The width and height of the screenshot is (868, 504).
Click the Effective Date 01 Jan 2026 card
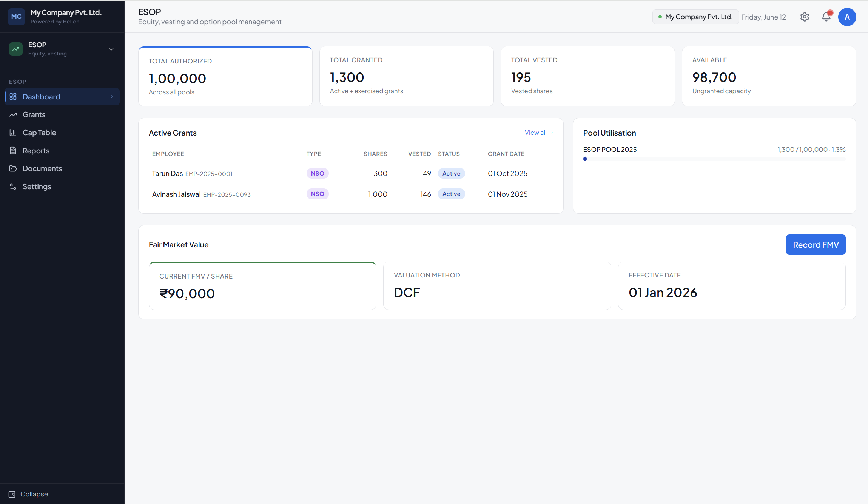coord(732,286)
